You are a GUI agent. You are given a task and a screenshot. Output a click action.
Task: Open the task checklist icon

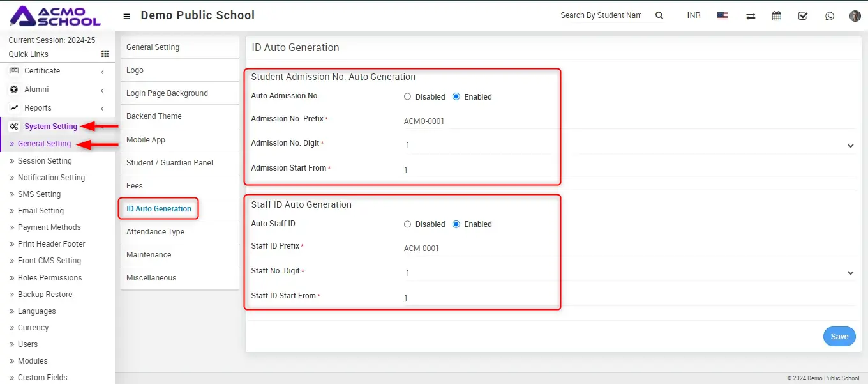coord(803,16)
